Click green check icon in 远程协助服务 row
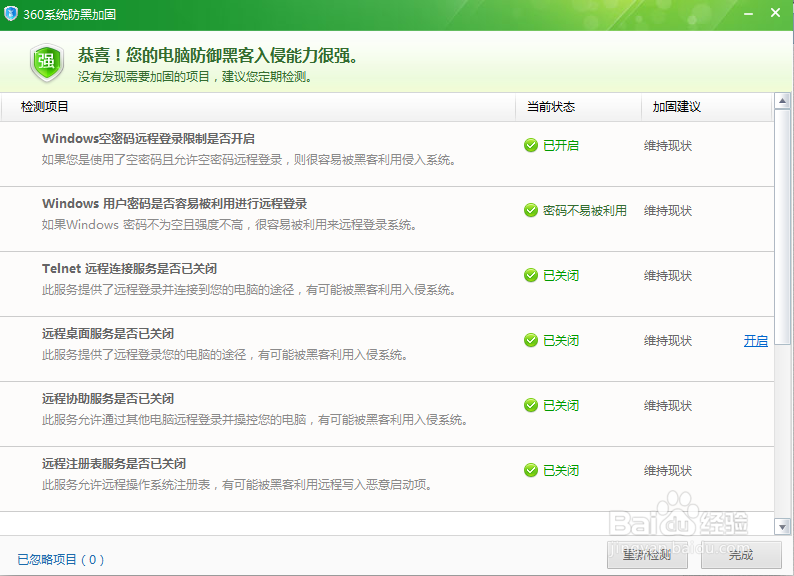 point(531,405)
